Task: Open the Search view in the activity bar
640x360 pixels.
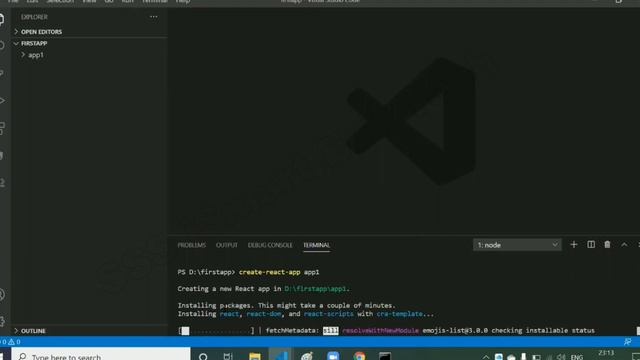Action: coord(2,45)
